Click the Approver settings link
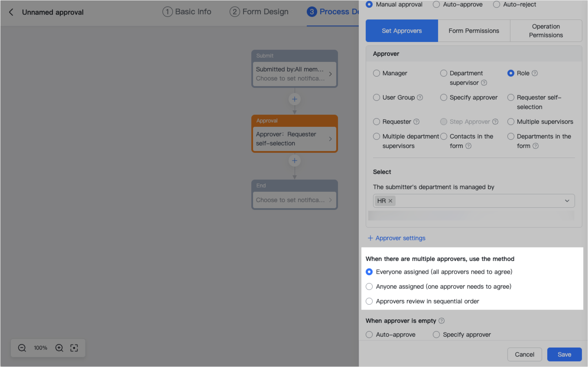588x367 pixels. tap(396, 238)
